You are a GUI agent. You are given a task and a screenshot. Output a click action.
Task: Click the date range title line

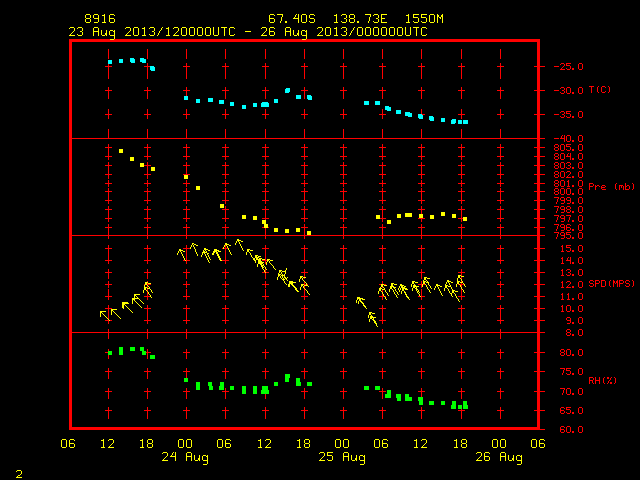(248, 32)
